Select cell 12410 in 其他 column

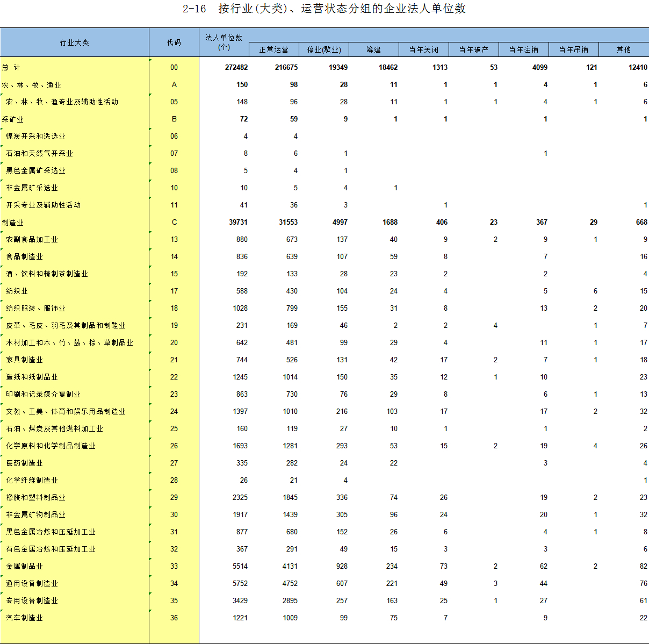(638, 67)
